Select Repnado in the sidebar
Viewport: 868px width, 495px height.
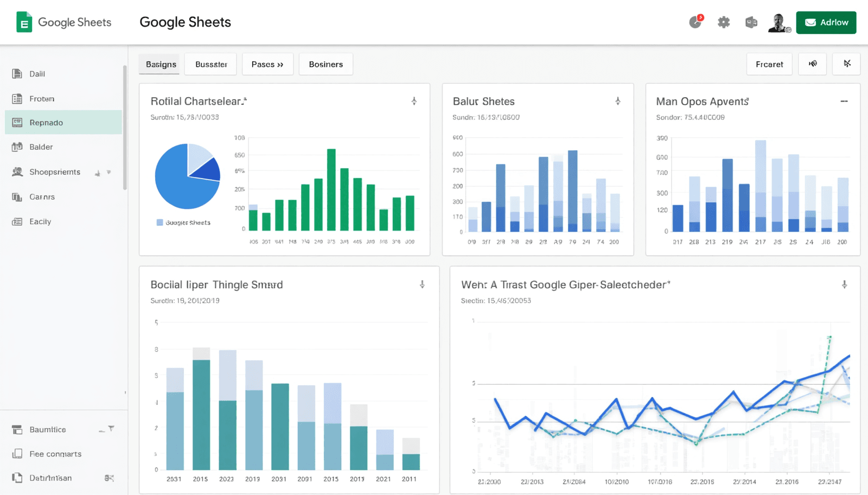point(63,123)
